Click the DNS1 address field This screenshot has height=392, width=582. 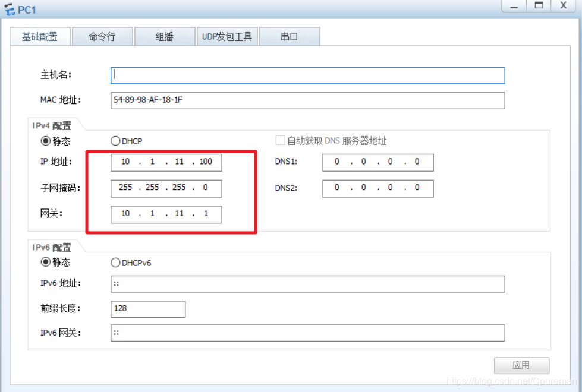tap(378, 162)
